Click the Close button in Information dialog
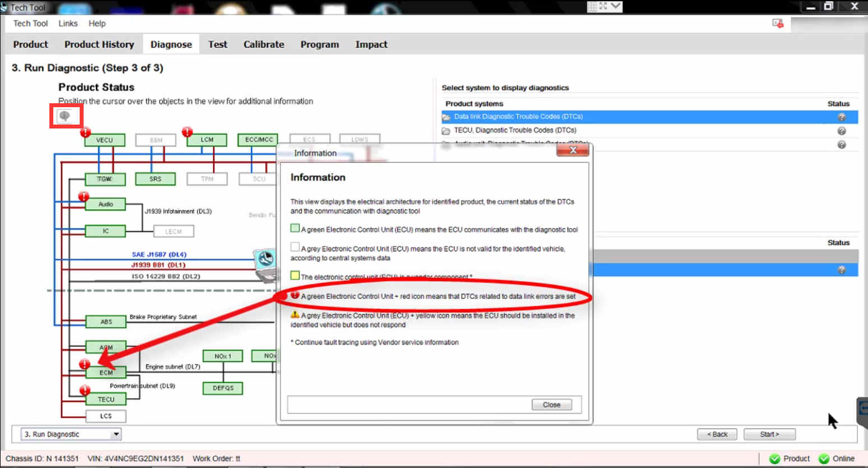Screen dimensions: 868x468 pyautogui.click(x=552, y=405)
